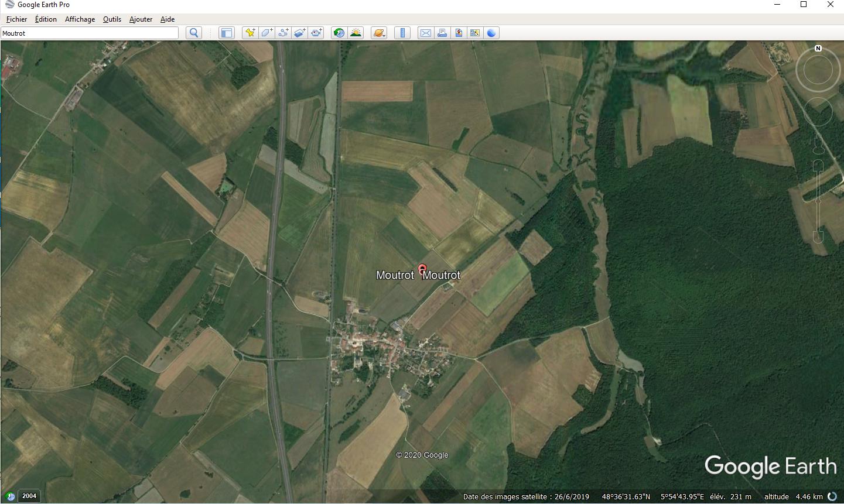Click the search magnifier button
The width and height of the screenshot is (844, 504).
pyautogui.click(x=194, y=33)
